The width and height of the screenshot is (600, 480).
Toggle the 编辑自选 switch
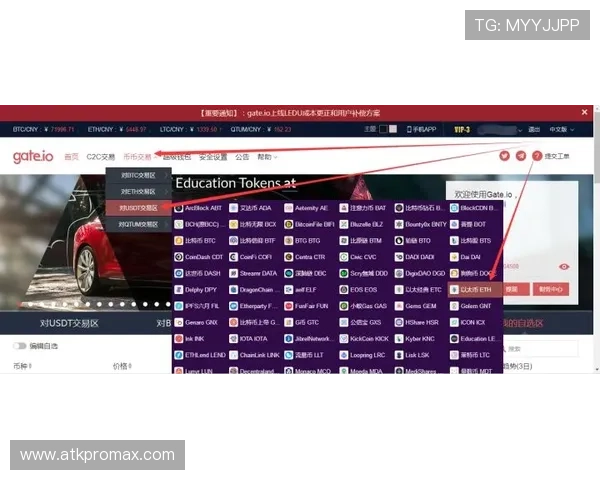point(19,345)
